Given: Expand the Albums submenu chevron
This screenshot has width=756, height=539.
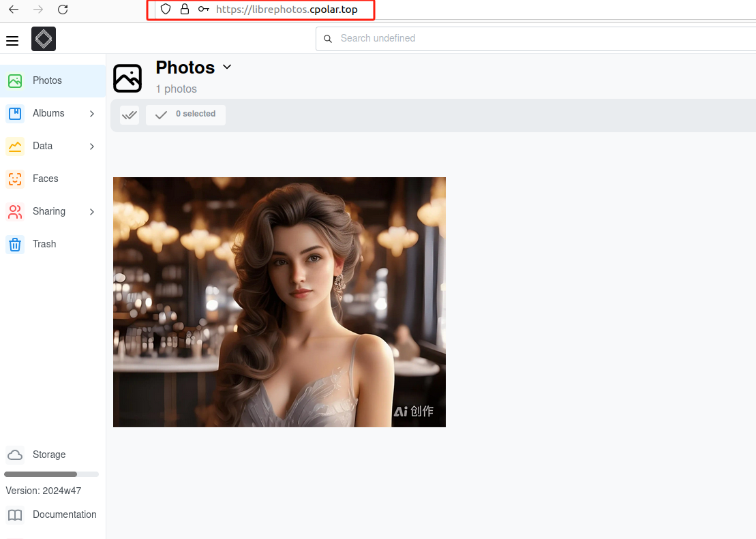Looking at the screenshot, I should pos(92,114).
